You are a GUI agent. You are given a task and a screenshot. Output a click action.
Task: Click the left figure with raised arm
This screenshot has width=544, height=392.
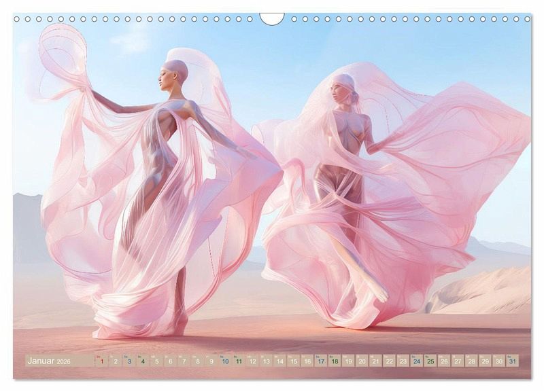coord(163,170)
